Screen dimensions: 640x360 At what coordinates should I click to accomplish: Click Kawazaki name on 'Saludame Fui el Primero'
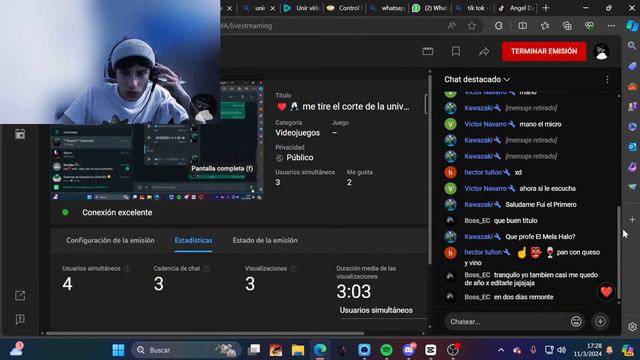click(478, 204)
